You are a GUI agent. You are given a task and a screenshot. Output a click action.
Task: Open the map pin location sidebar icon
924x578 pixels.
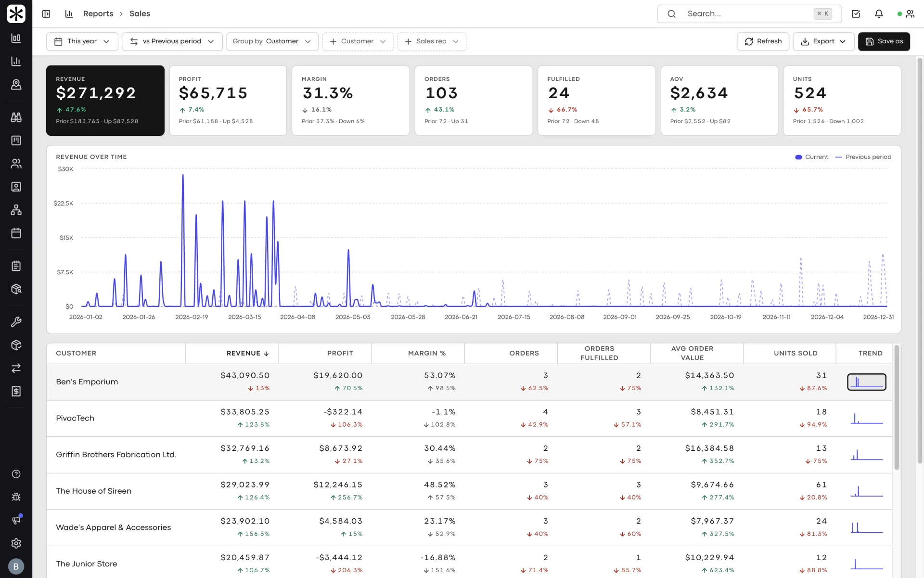coord(16,84)
